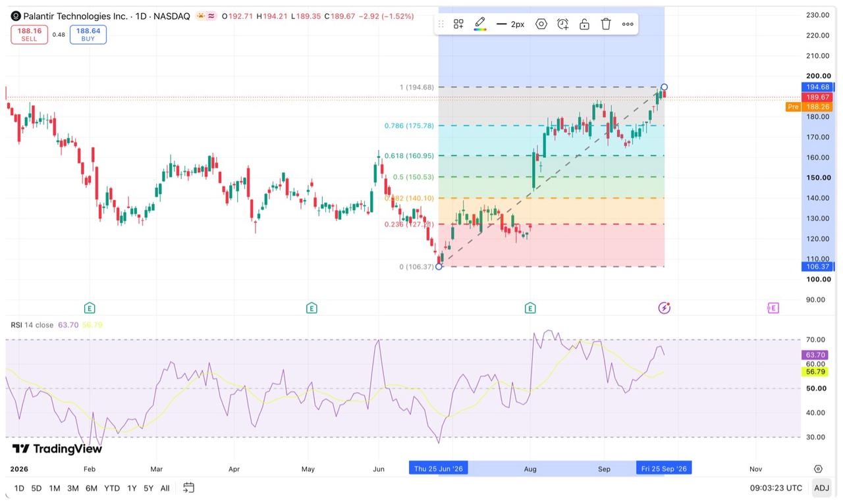Open drawing settings hexagon icon

pyautogui.click(x=541, y=24)
